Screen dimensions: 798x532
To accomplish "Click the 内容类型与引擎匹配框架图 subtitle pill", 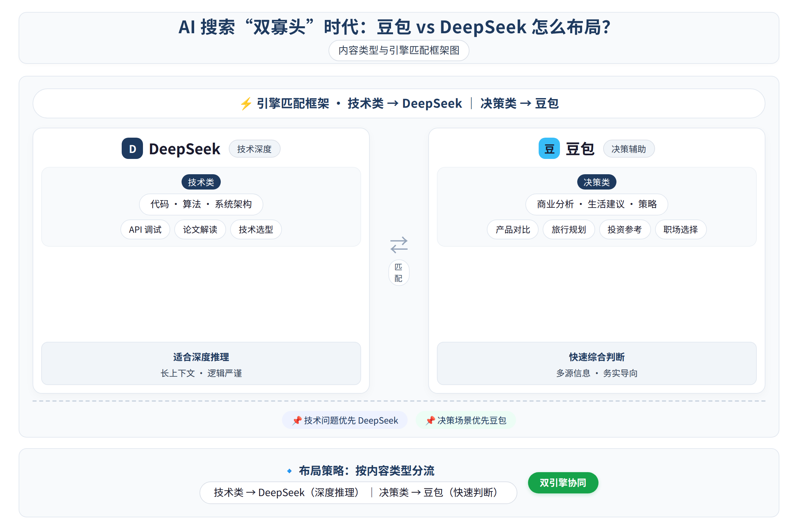I will [x=399, y=51].
